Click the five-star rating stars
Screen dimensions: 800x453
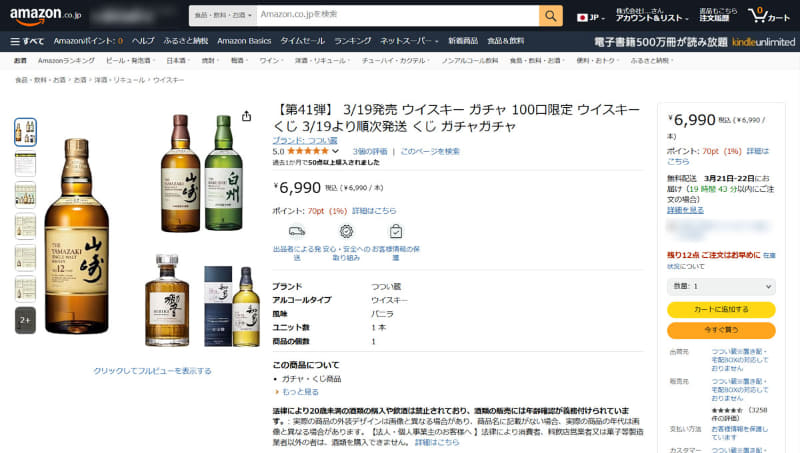(308, 151)
